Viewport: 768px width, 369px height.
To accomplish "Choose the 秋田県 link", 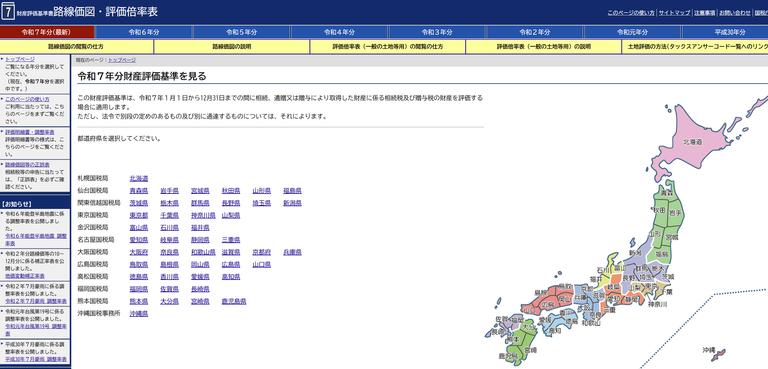I will [x=231, y=191].
